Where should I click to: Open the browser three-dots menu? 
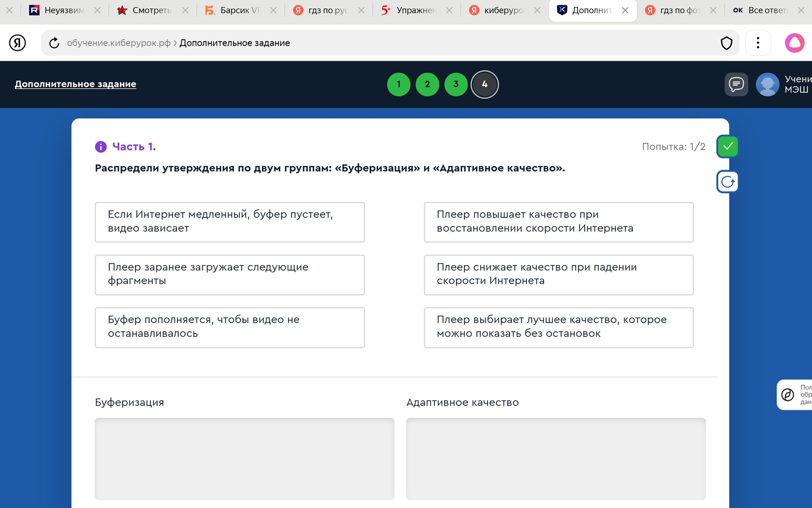[758, 43]
